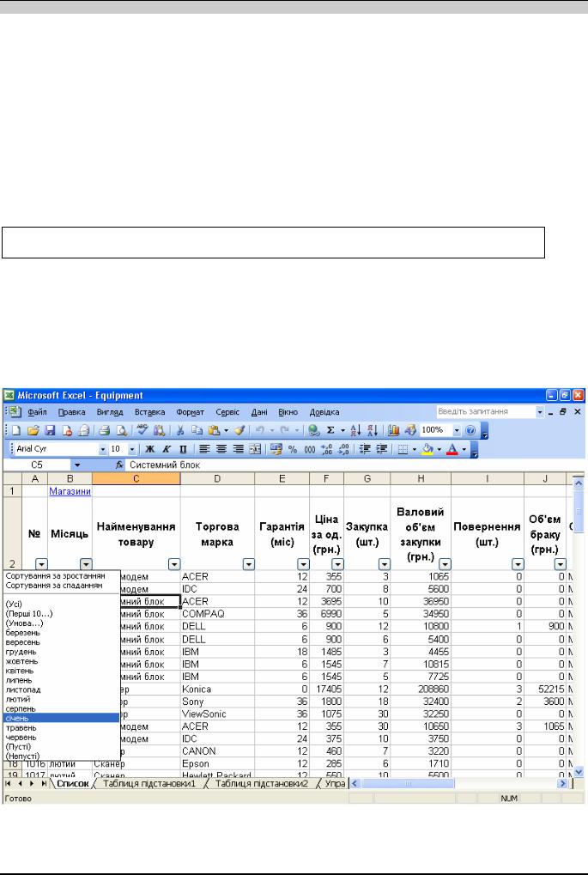The height and width of the screenshot is (875, 588).
Task: Click the Введіть запитання help search field
Action: coord(486,411)
